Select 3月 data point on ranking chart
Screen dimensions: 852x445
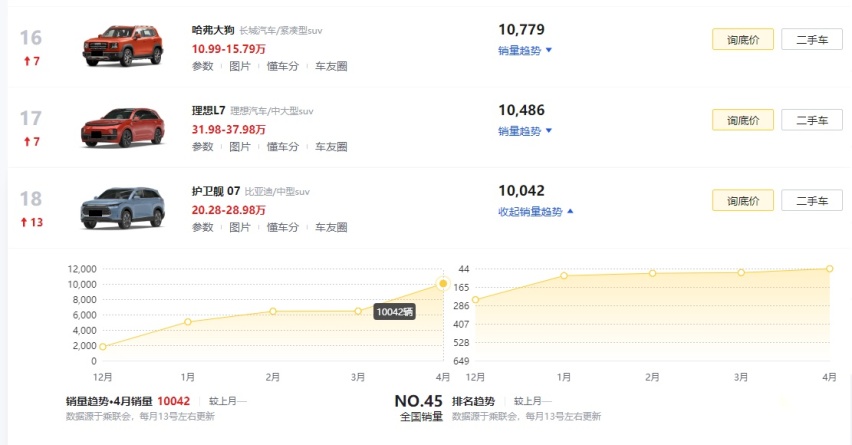[741, 273]
